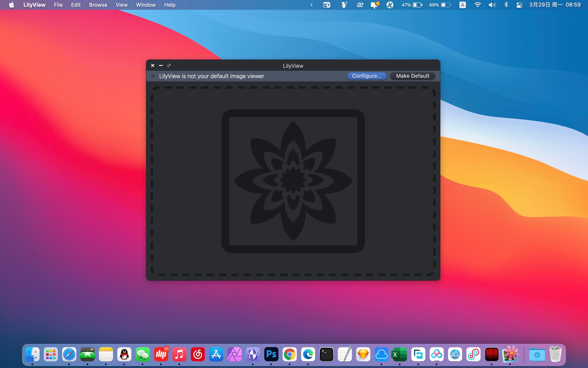The width and height of the screenshot is (588, 368).
Task: Open QQ penguin app in Dock
Action: pos(124,354)
